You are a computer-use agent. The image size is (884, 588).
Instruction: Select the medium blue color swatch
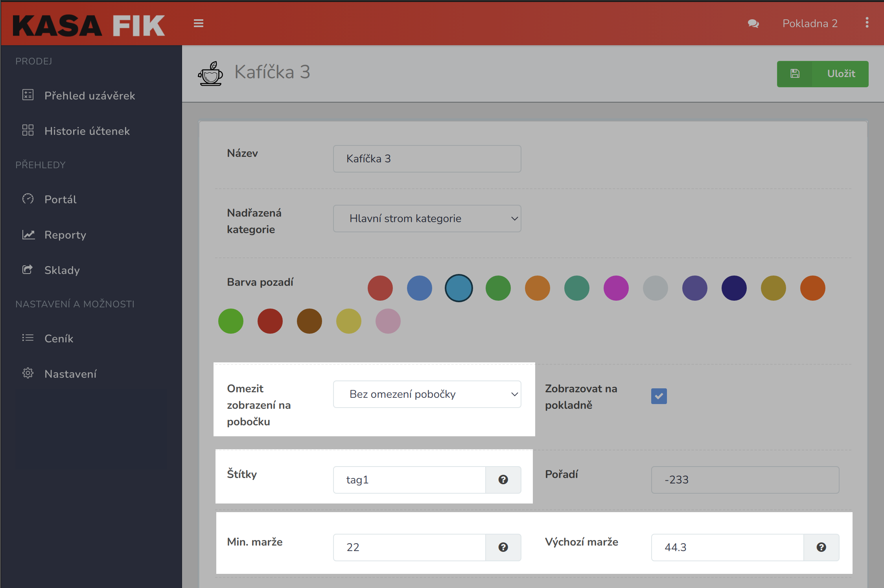point(420,288)
